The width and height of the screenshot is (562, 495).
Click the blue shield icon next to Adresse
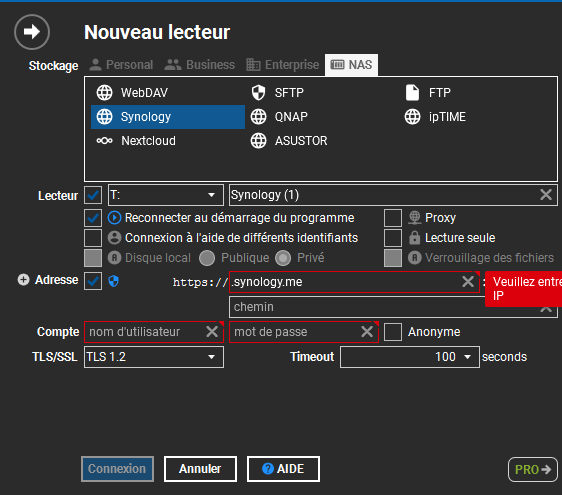(114, 281)
